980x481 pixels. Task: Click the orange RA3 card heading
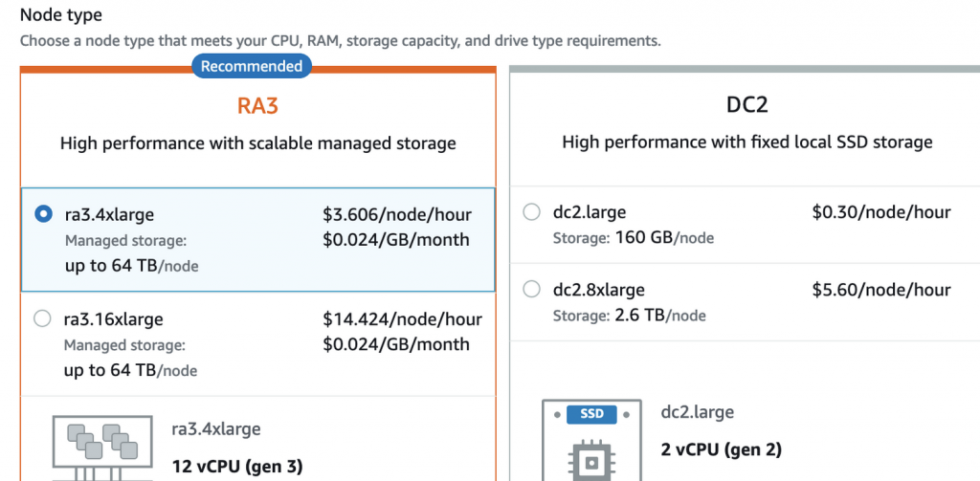tap(257, 105)
